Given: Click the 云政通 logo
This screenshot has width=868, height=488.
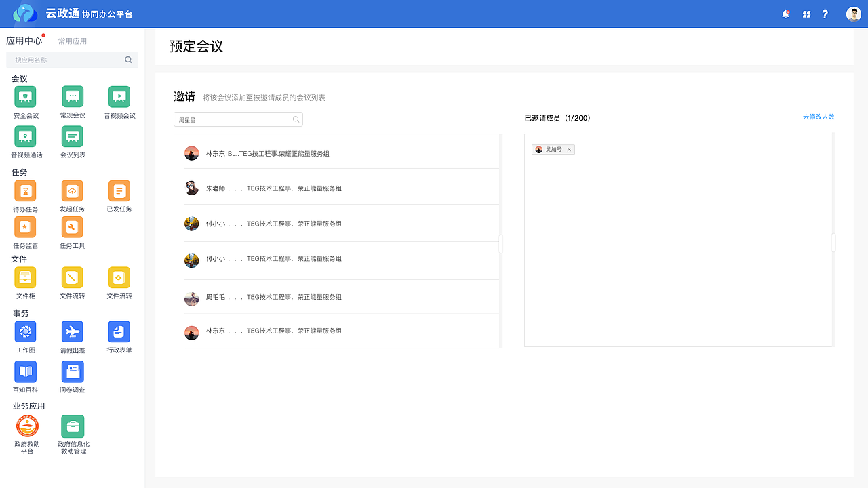Looking at the screenshot, I should point(26,14).
